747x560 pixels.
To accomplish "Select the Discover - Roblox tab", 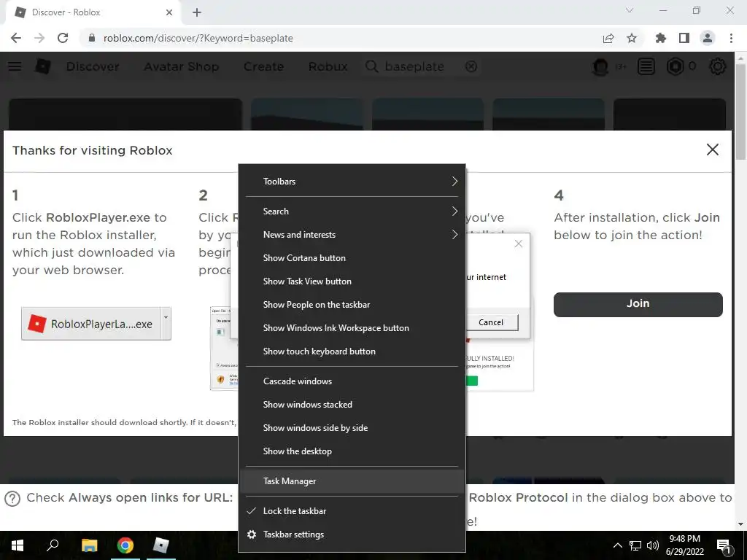I will tap(93, 12).
